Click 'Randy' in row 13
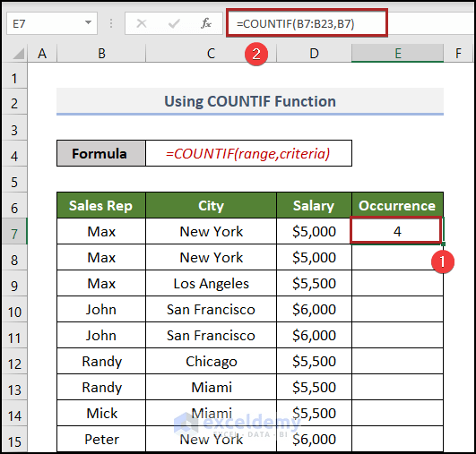Image resolution: width=476 pixels, height=454 pixels. [x=101, y=387]
